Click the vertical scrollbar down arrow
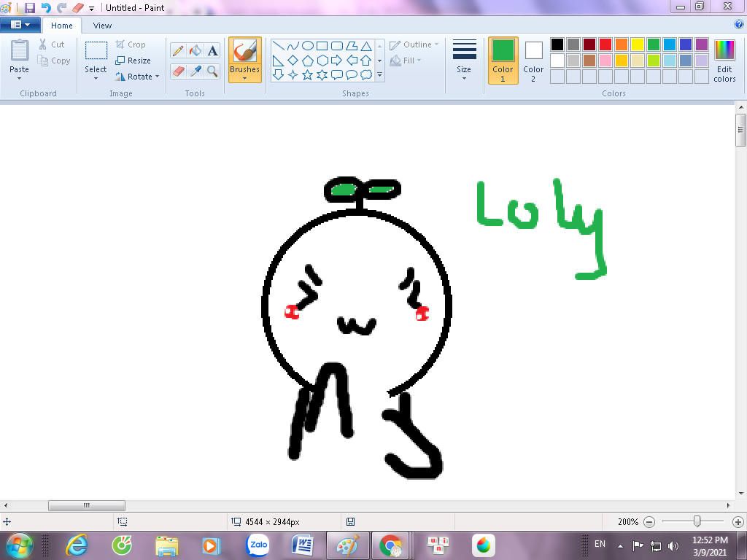Screen dimensions: 747x560 [x=741, y=494]
